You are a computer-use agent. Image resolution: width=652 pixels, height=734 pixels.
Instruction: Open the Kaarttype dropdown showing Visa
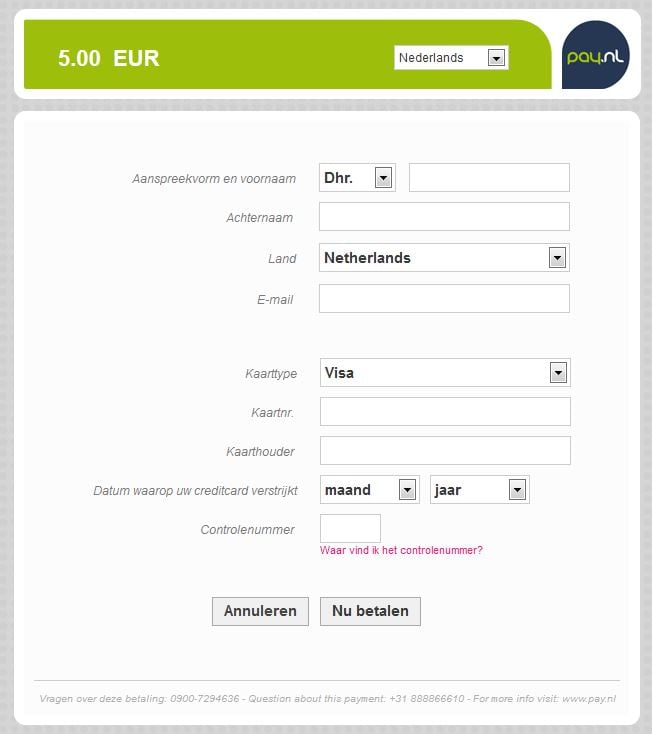445,373
